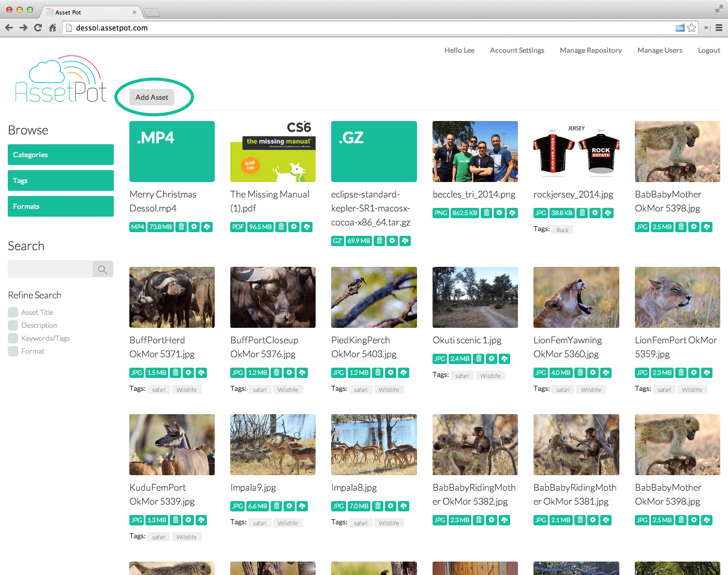Expand the Tags browse section

pyautogui.click(x=61, y=180)
